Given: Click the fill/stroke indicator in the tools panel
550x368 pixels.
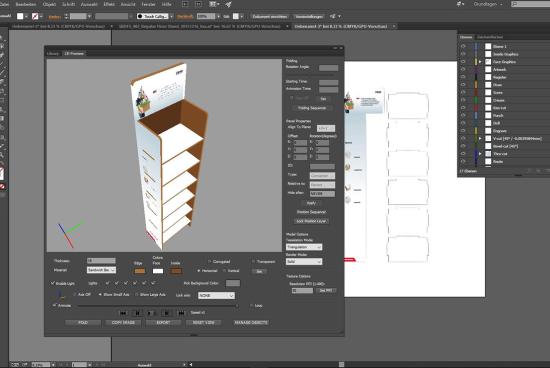Looking at the screenshot, I should 2,174.
